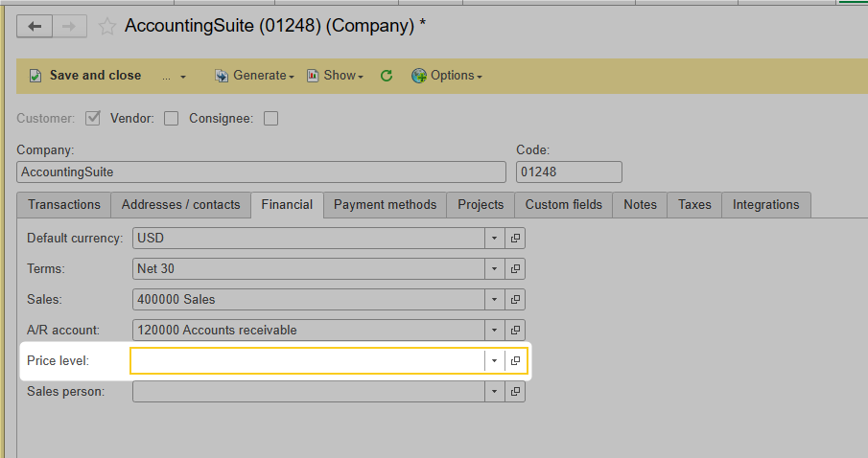Image resolution: width=868 pixels, height=458 pixels.
Task: Open the Integrations tab
Action: click(x=766, y=205)
